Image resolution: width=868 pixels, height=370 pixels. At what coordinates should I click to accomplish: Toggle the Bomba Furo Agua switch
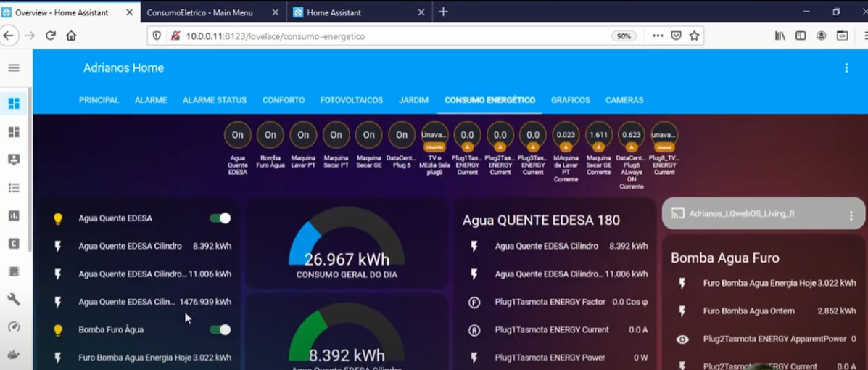coord(220,330)
